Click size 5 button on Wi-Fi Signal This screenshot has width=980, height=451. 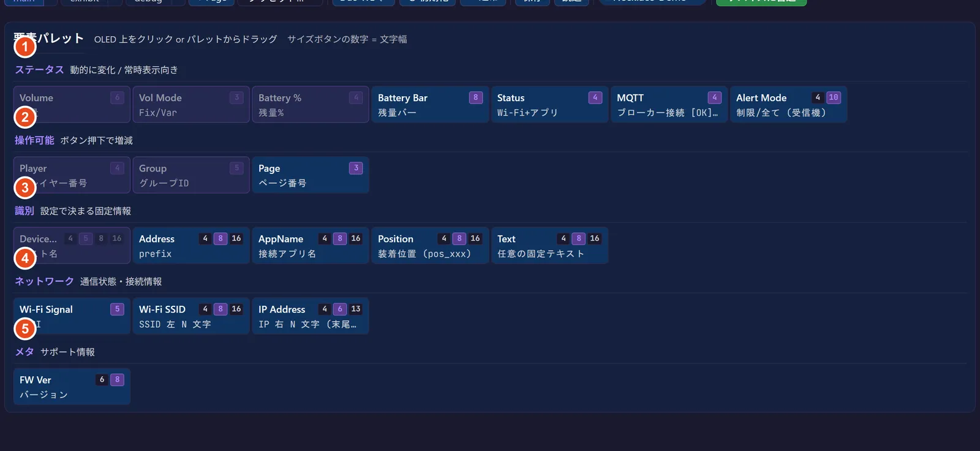(117, 309)
